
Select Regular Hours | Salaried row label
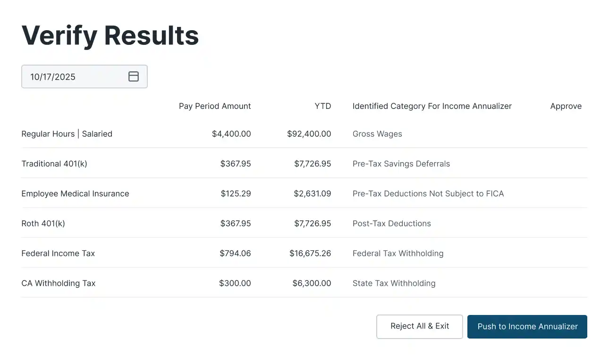[67, 134]
